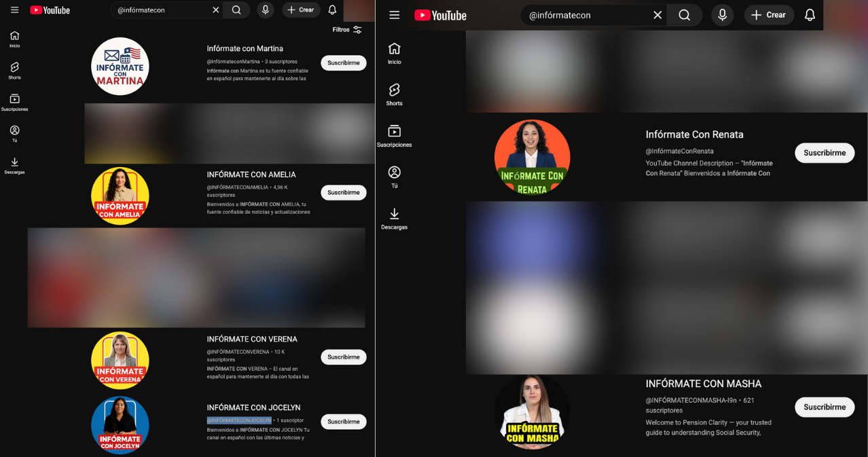Subscribe to INFÓRMATE CON MASHA
This screenshot has height=457, width=868.
[x=824, y=407]
